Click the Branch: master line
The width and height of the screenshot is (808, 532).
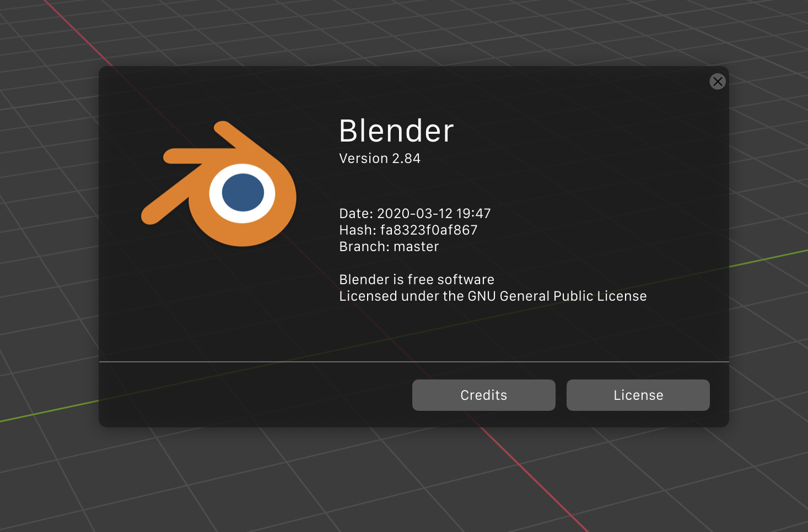(x=389, y=246)
